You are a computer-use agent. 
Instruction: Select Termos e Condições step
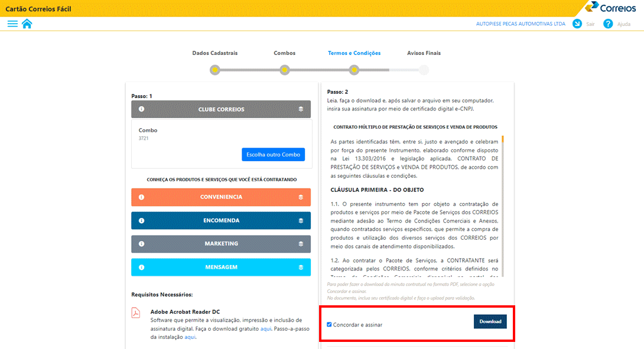[x=354, y=53]
